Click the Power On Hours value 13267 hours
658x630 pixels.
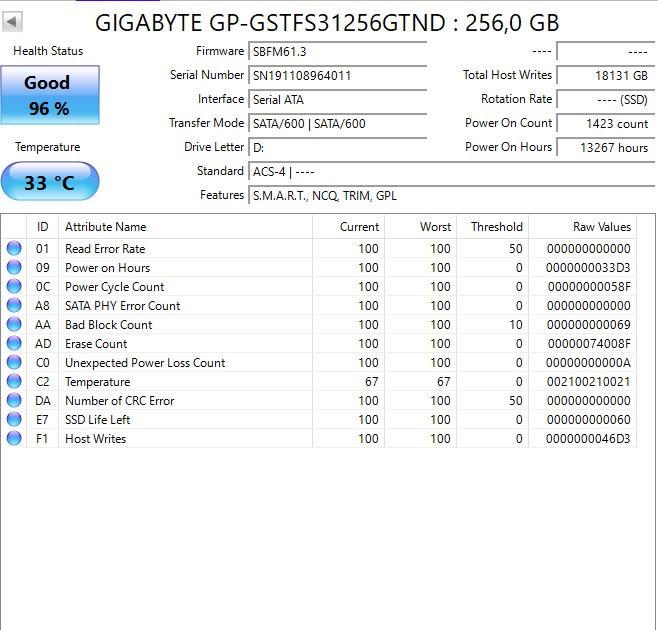pos(605,147)
